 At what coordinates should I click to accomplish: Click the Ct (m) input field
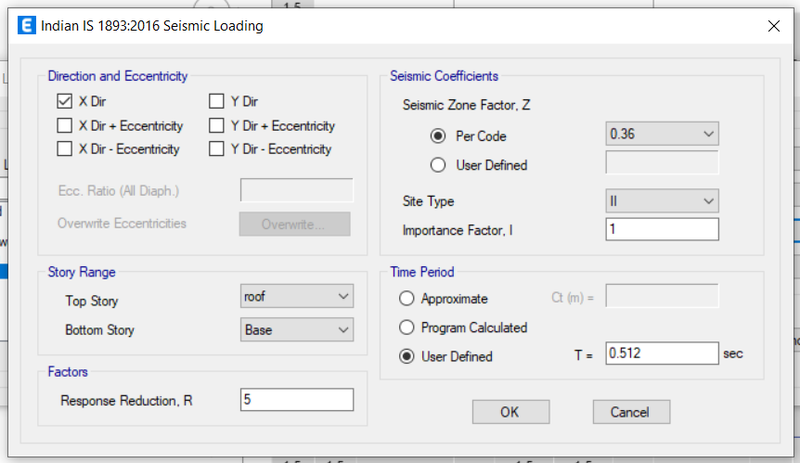662,296
